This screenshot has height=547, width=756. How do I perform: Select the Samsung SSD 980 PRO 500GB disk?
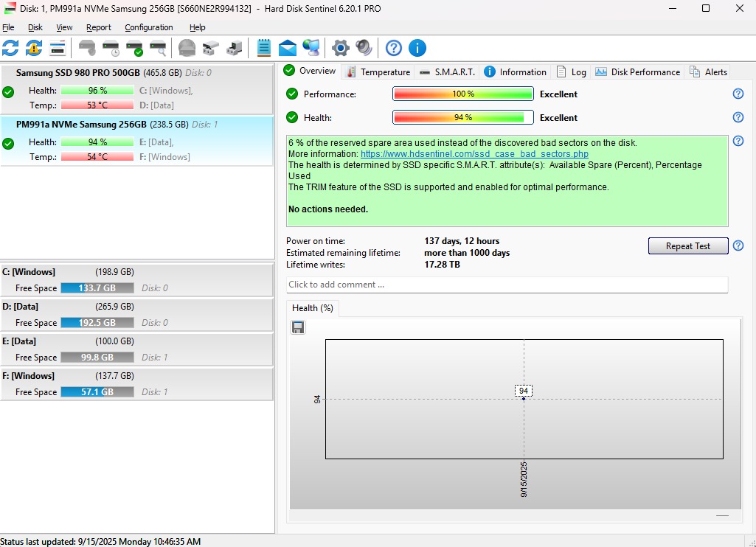137,88
